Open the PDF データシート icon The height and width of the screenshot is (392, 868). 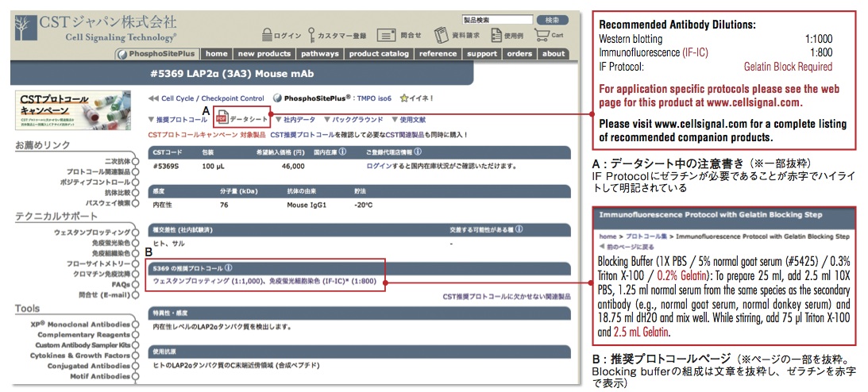[222, 118]
